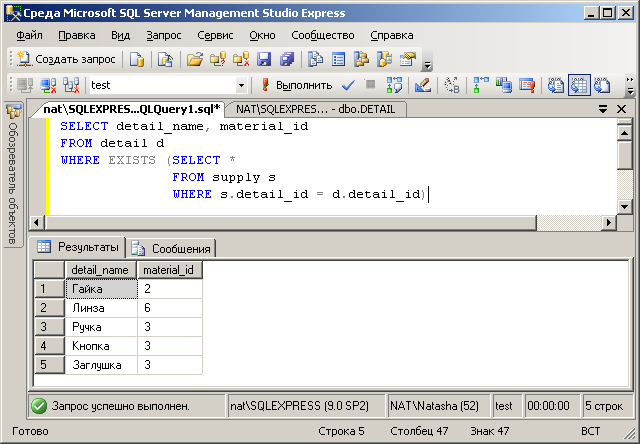Click the horizontal scroll left arrow

pyautogui.click(x=37, y=223)
